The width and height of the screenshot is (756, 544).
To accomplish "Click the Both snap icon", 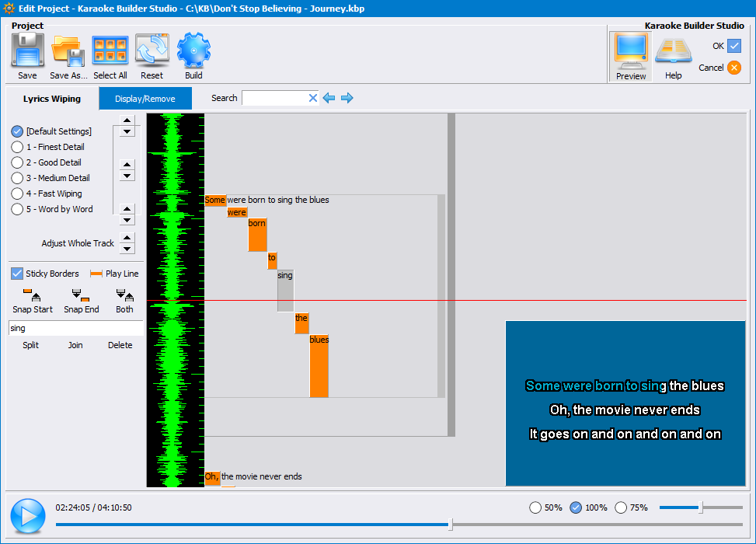I will pyautogui.click(x=125, y=295).
